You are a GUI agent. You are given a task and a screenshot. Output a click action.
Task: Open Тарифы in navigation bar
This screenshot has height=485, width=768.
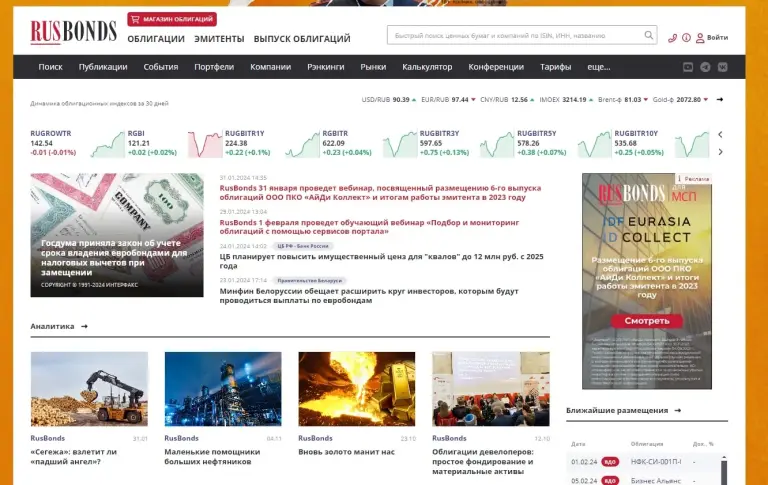point(555,67)
